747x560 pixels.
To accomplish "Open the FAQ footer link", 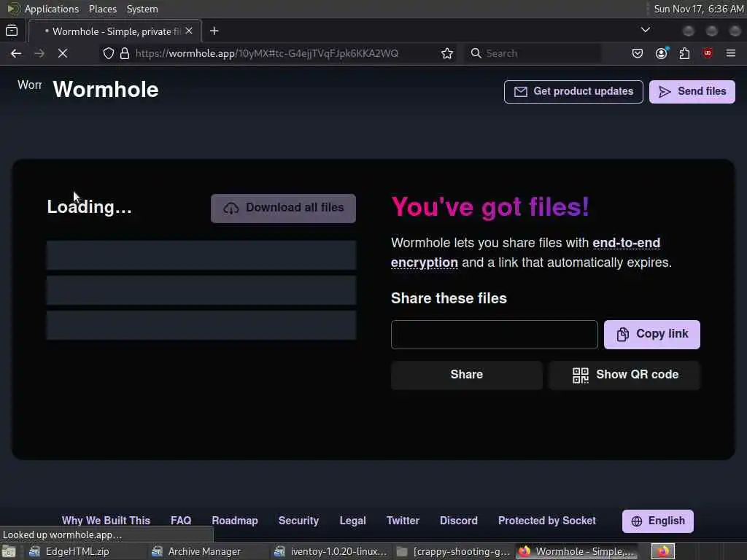I will point(181,521).
